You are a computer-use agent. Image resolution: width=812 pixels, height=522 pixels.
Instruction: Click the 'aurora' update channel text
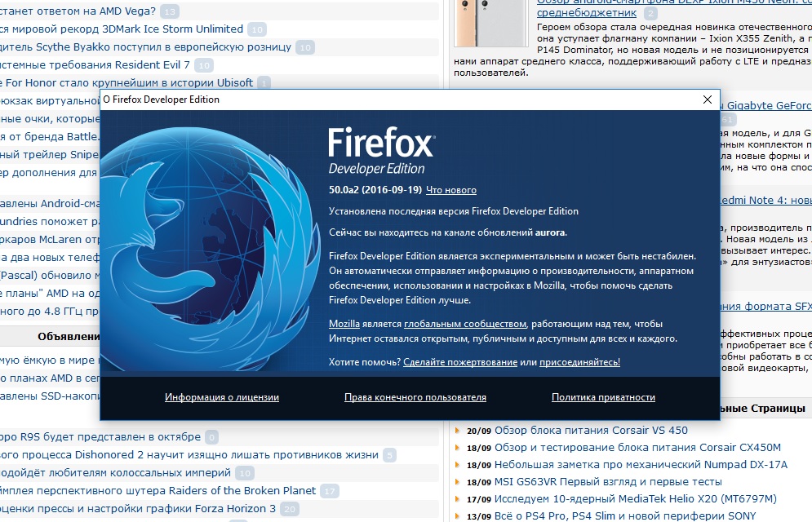click(551, 232)
